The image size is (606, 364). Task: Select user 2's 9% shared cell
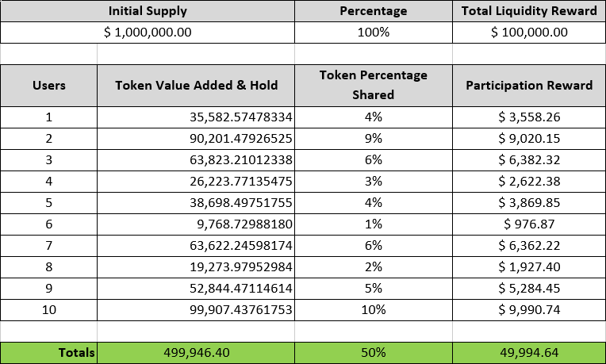click(373, 138)
